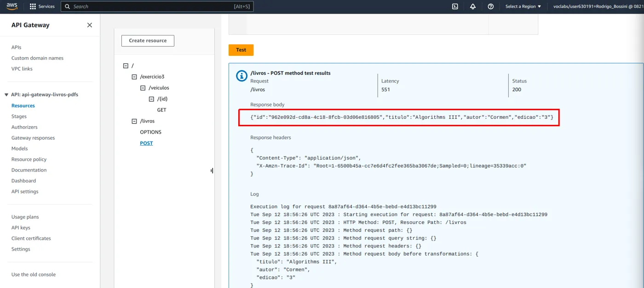Open Usage plans

pyautogui.click(x=25, y=217)
